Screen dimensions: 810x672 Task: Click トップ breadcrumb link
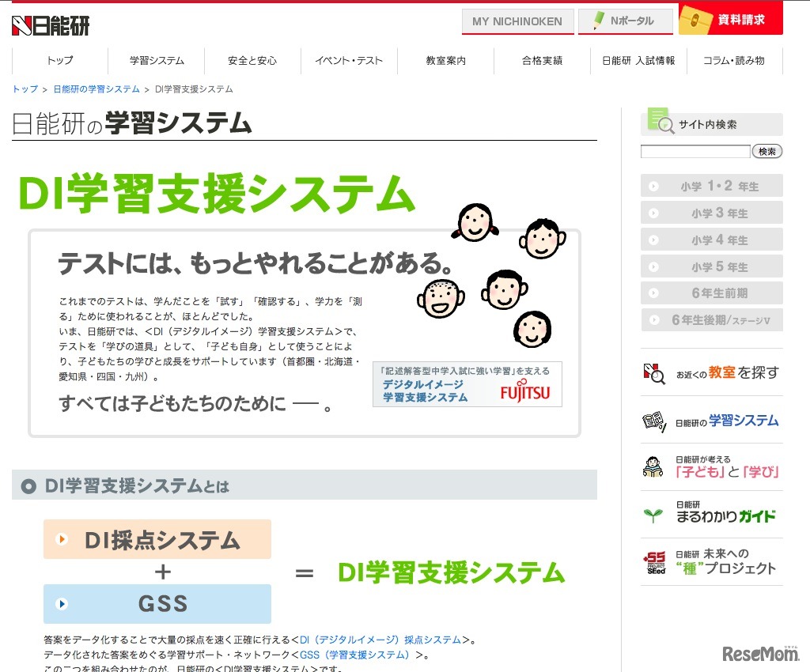coord(25,89)
